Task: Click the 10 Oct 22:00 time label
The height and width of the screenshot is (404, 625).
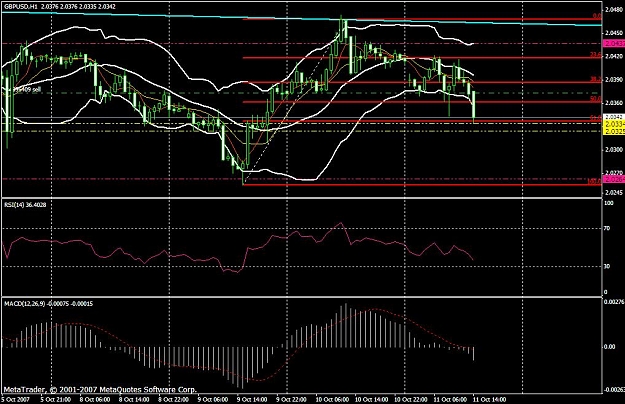Action: coord(411,400)
